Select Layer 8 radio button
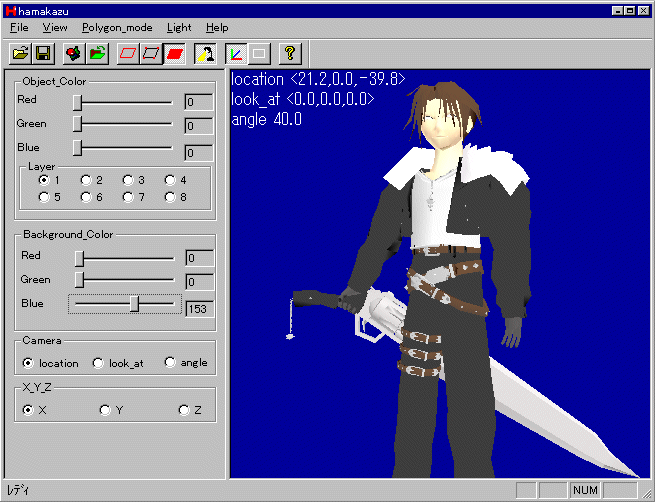The image size is (655, 502). pos(170,197)
